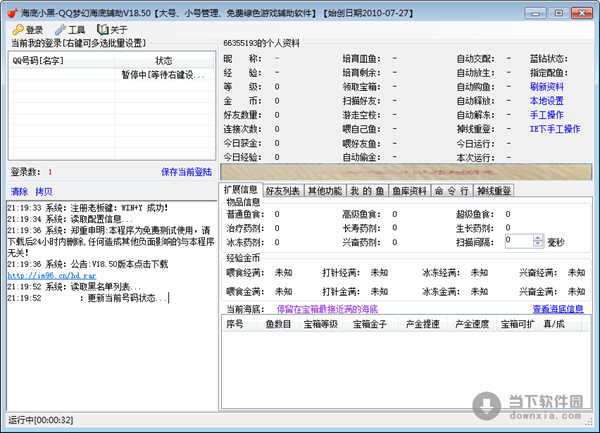Click the 本地设置 link
The width and height of the screenshot is (600, 433).
(547, 101)
